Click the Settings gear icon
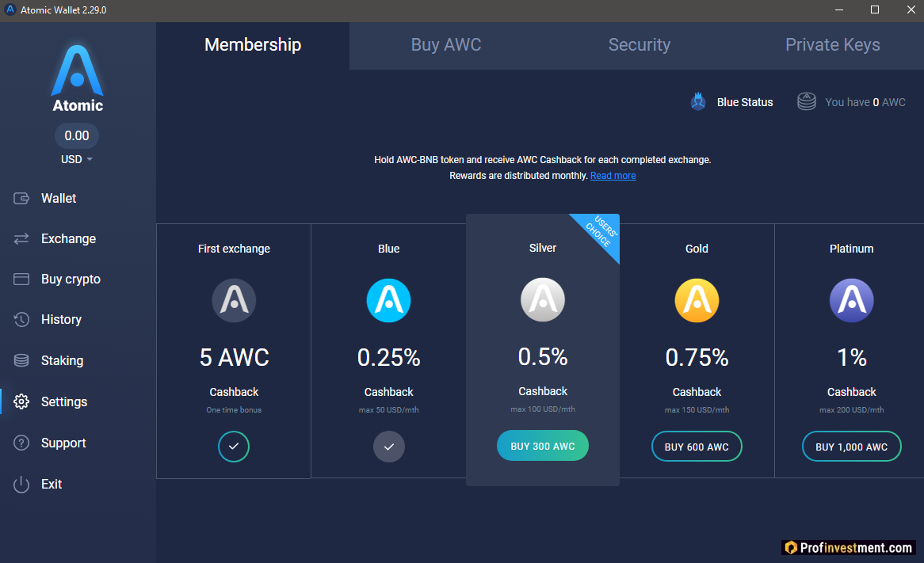 pyautogui.click(x=22, y=401)
